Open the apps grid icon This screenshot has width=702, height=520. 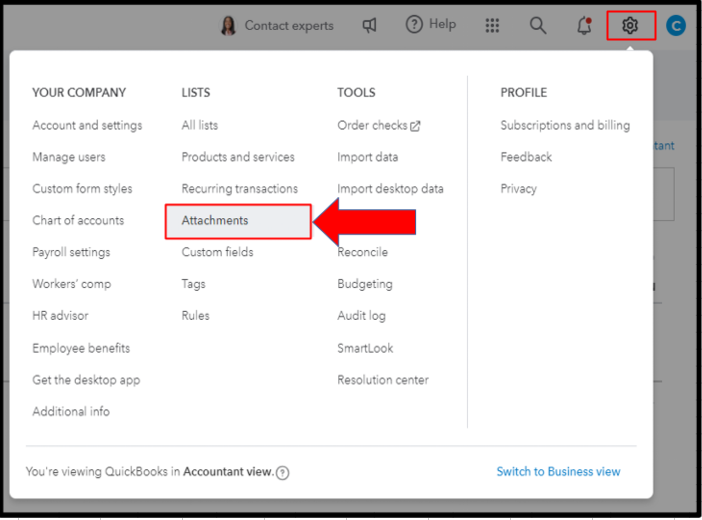point(492,25)
